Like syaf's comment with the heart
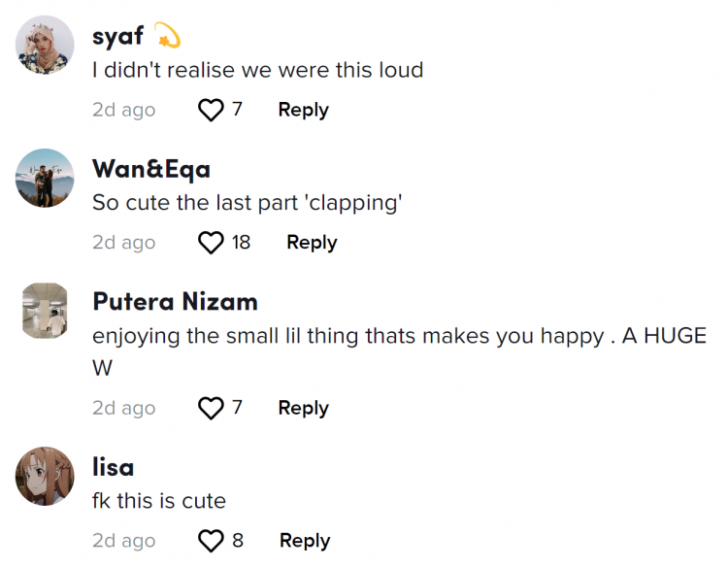The width and height of the screenshot is (728, 567). click(x=211, y=110)
